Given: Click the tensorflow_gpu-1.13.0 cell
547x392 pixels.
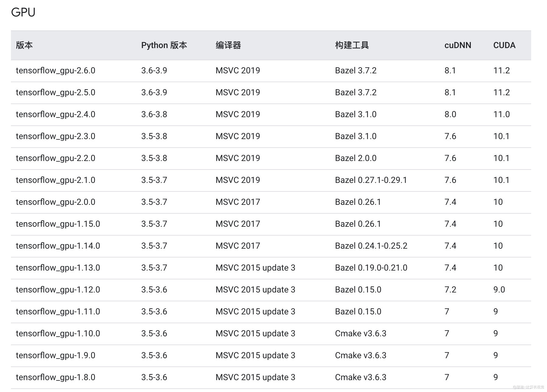Looking at the screenshot, I should tap(58, 268).
